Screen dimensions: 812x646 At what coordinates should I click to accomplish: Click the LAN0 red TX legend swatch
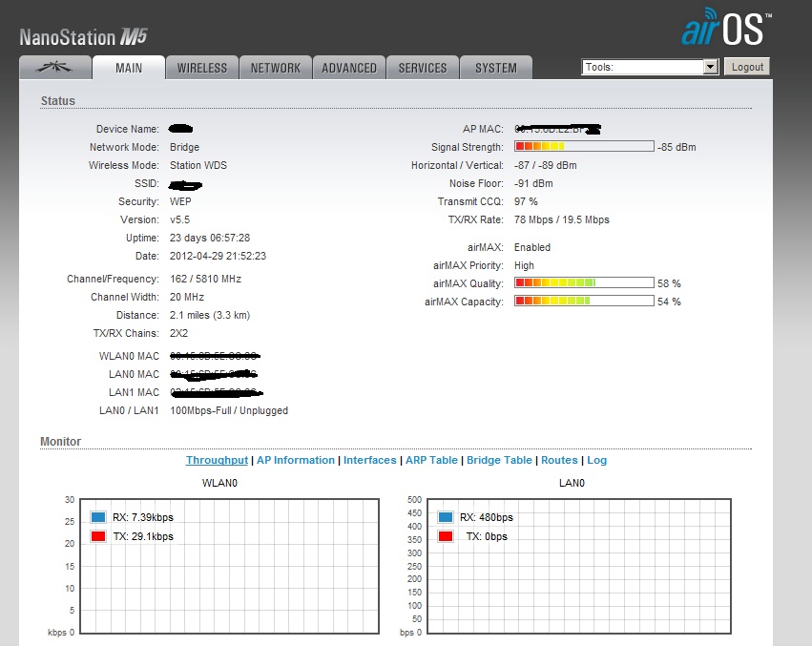pyautogui.click(x=446, y=536)
